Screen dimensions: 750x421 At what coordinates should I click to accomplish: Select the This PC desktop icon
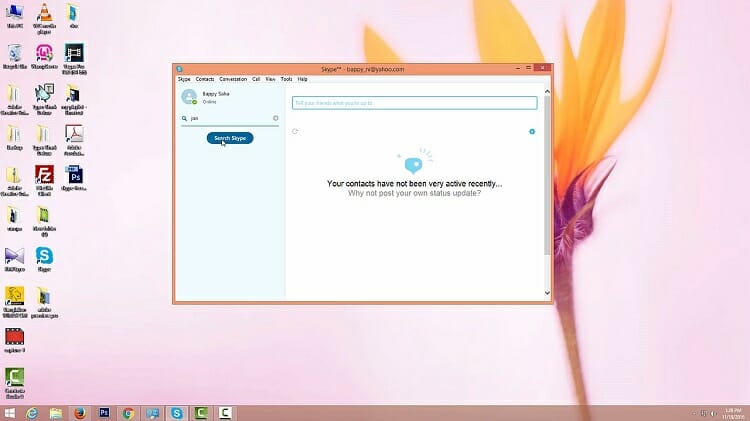pyautogui.click(x=14, y=16)
